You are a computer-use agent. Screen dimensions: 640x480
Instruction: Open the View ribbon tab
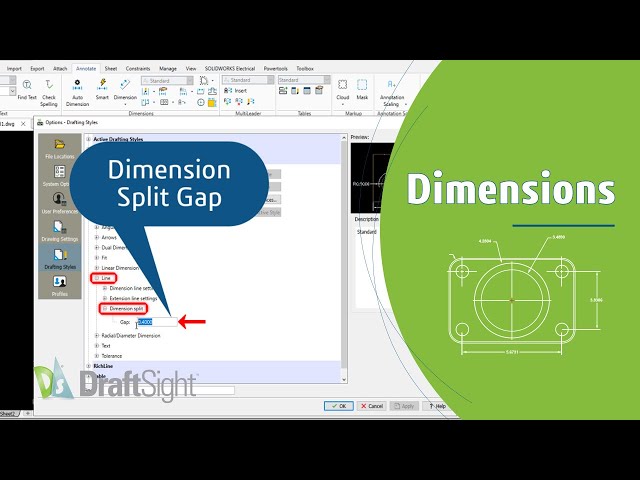(191, 69)
